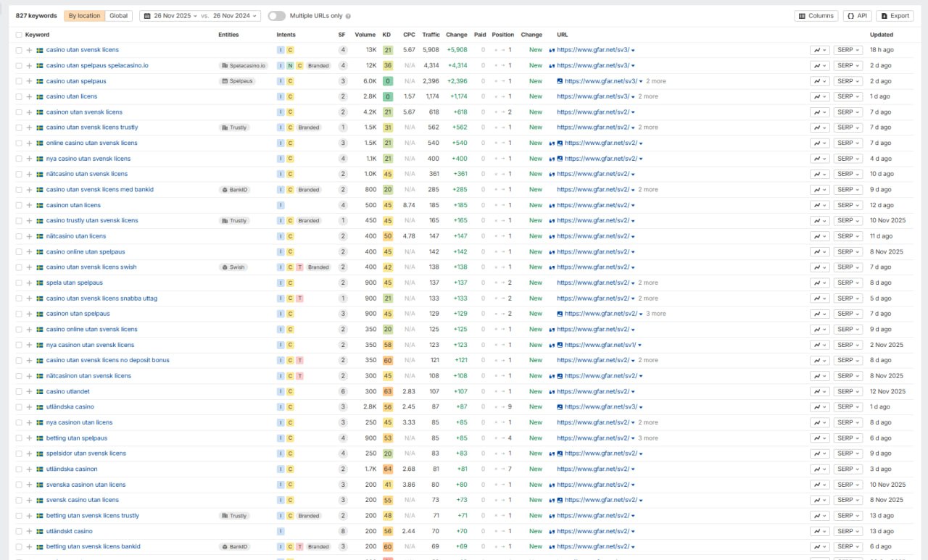The height and width of the screenshot is (560, 928).
Task: Click sitelinks icon in 'nätcasino utan svensk licens' URL
Action: [552, 174]
